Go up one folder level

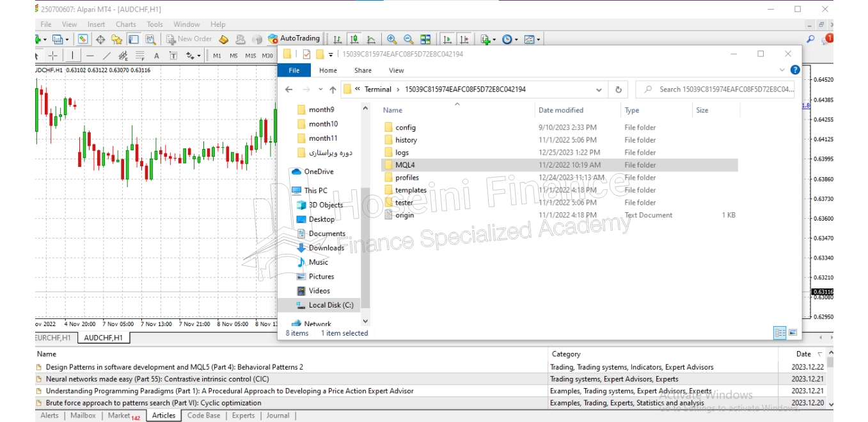333,90
